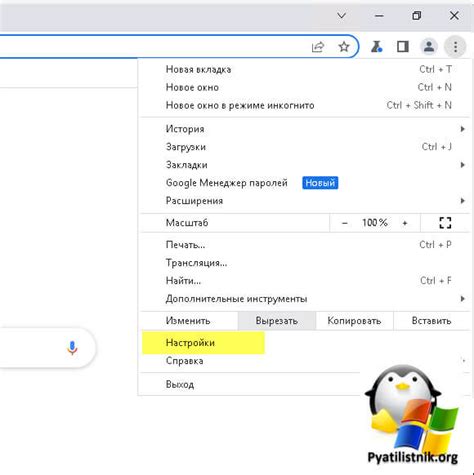This screenshot has width=474, height=475.
Task: Open the Chrome Labs flask icon
Action: (x=377, y=47)
